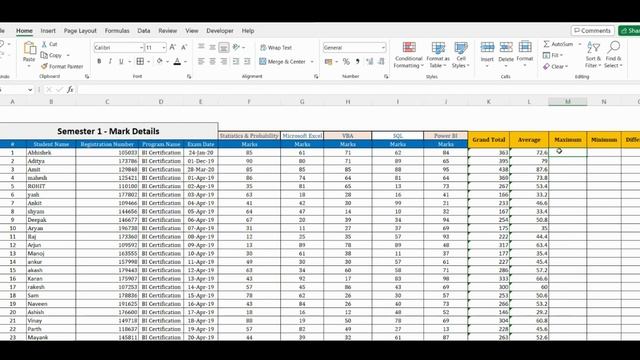
Task: Align text to the top
Action: coord(201,47)
